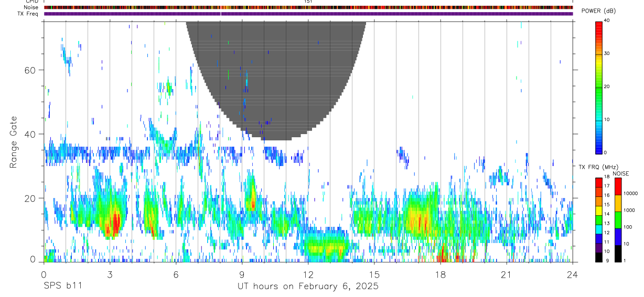Viewport: 644px width, 297px height.
Task: Click the 'POWER (dB)' legend title
Action: click(x=598, y=11)
